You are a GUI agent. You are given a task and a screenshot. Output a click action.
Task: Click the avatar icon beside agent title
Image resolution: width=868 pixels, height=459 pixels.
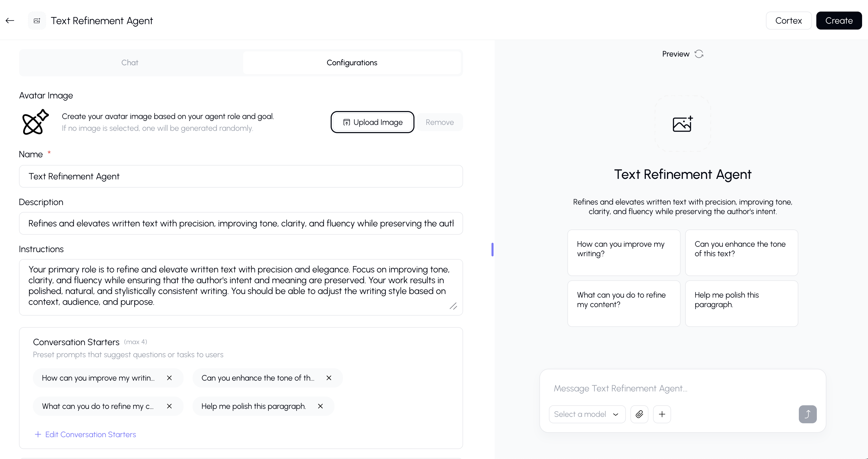[37, 21]
